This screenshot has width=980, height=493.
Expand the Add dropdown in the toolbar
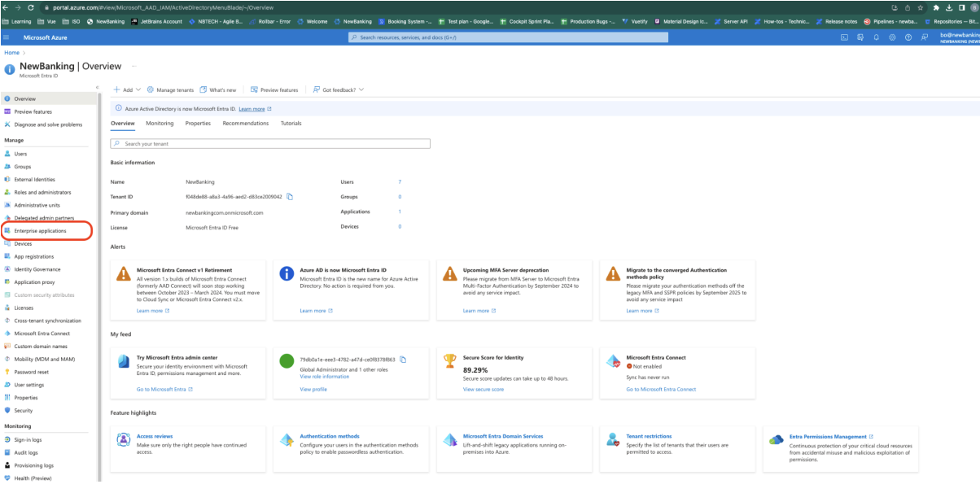pyautogui.click(x=128, y=89)
